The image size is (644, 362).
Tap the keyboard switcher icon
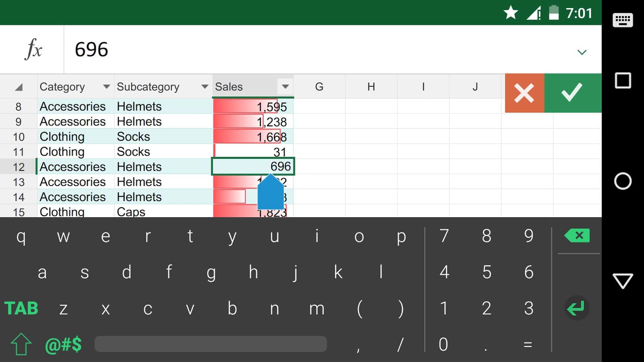tap(622, 20)
